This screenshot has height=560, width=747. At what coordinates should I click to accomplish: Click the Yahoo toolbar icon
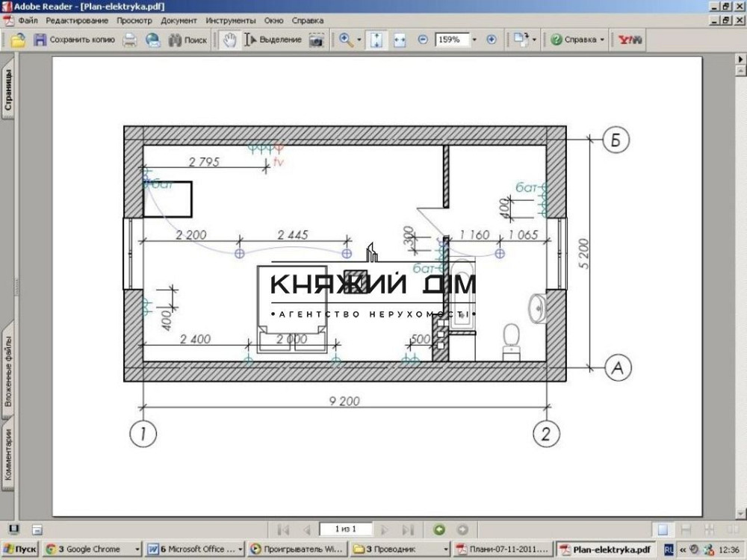point(632,40)
